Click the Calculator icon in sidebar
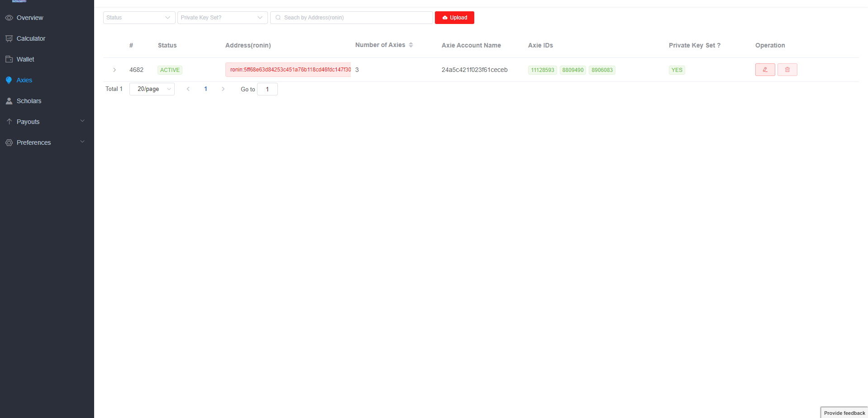The height and width of the screenshot is (418, 868). point(9,38)
